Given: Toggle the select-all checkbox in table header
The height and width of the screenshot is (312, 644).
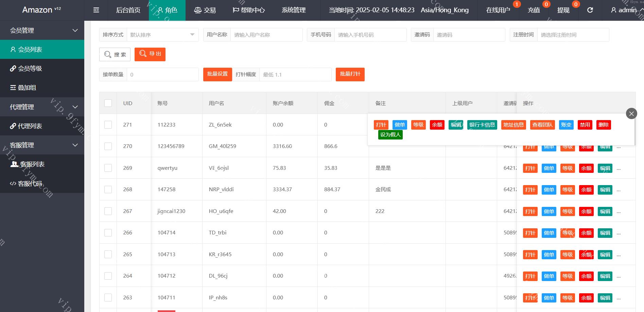Looking at the screenshot, I should [x=108, y=103].
